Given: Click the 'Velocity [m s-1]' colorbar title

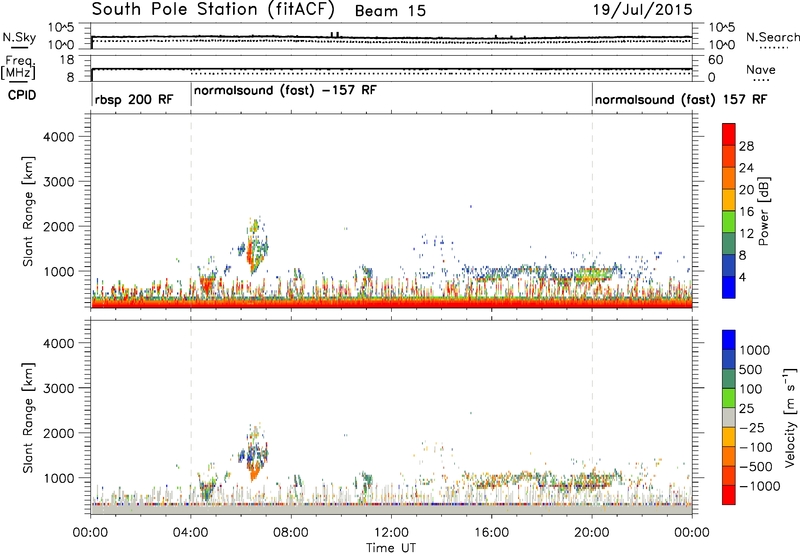Looking at the screenshot, I should pos(790,418).
